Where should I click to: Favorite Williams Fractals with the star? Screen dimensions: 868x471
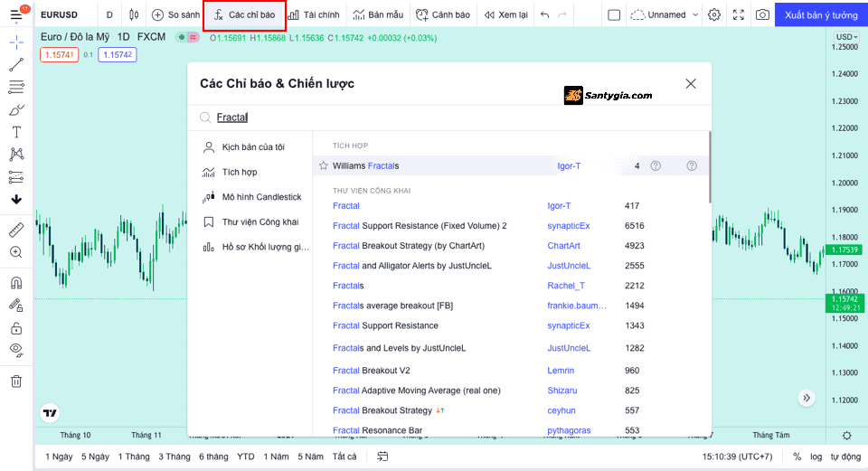[324, 165]
